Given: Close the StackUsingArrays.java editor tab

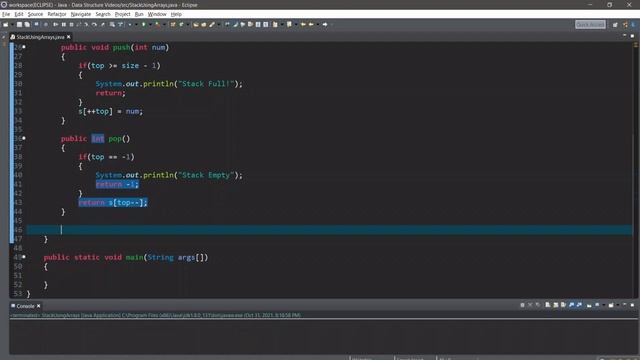Looking at the screenshot, I should click(x=69, y=37).
